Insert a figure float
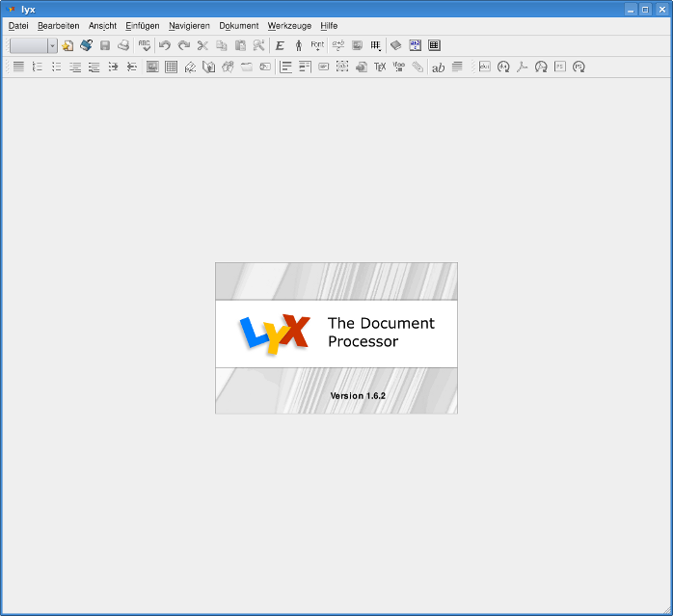673x616 pixels. 152,67
